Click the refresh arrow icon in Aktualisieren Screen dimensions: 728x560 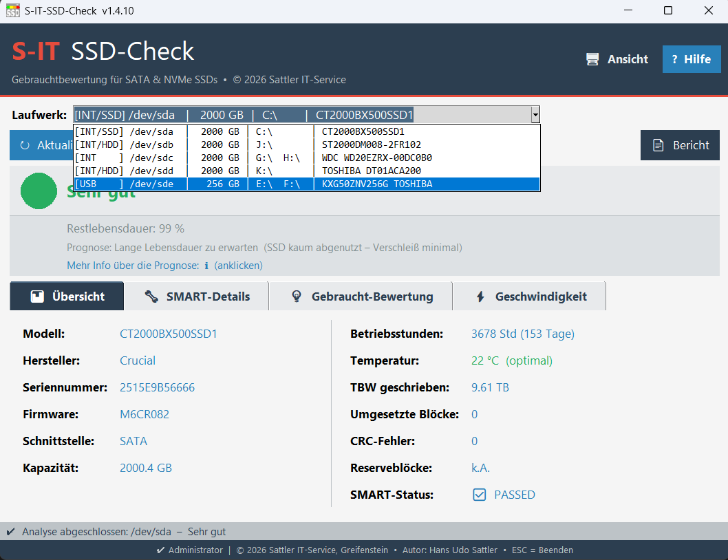tap(25, 145)
